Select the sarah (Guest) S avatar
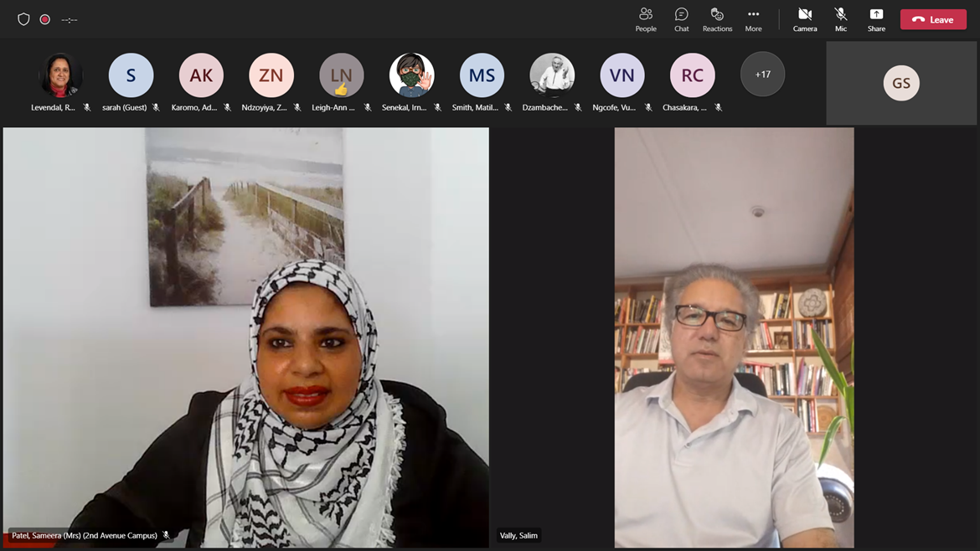The width and height of the screenshot is (980, 551). click(x=131, y=75)
